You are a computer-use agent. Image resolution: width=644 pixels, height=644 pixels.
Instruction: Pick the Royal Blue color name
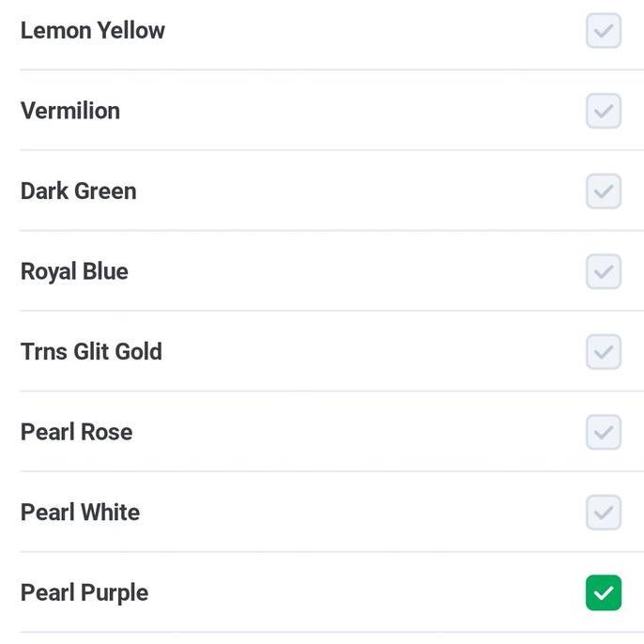(x=74, y=271)
